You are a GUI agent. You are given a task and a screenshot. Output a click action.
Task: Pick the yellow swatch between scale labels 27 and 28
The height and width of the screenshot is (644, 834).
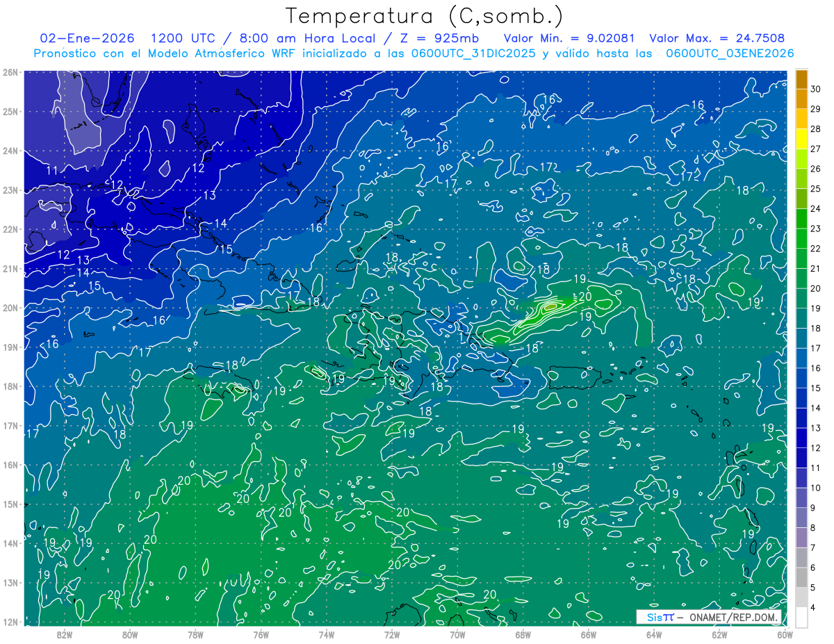(x=801, y=139)
